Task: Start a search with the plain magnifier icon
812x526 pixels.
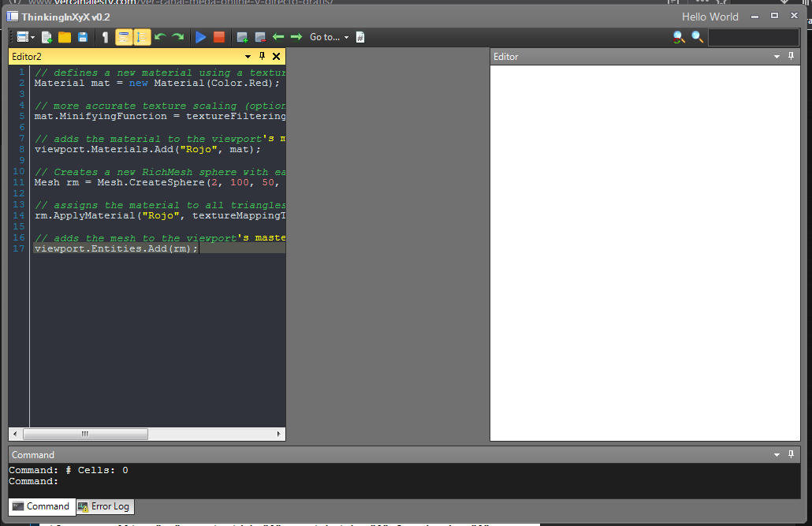Action: click(697, 36)
